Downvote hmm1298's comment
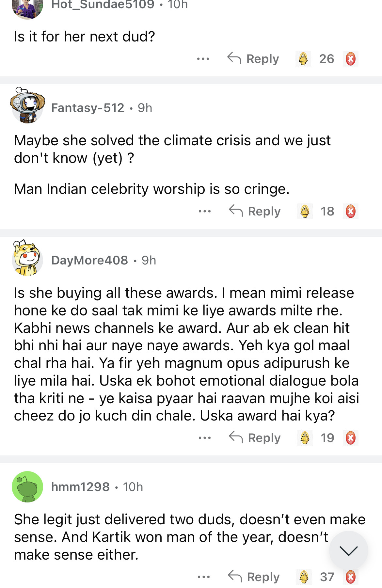382x588 pixels. pos(350,577)
